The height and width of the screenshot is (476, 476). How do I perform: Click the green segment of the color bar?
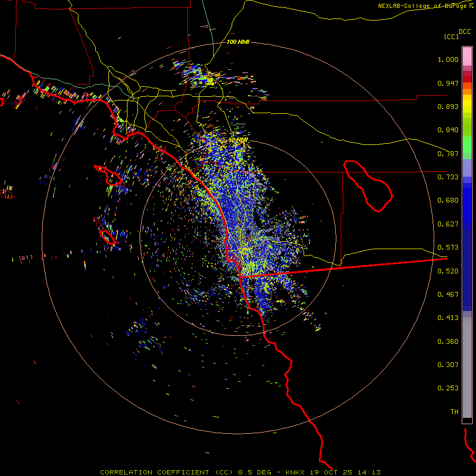467,144
